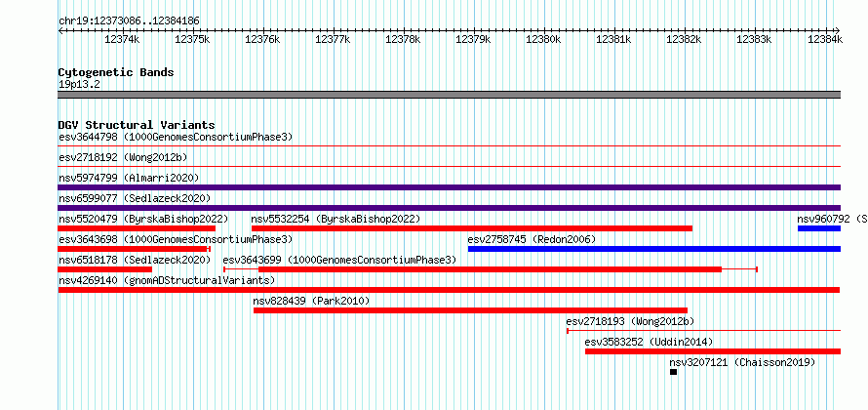Image resolution: width=868 pixels, height=410 pixels.
Task: Select the gray 19p13.2 cytogenetic band bar
Action: tap(449, 94)
